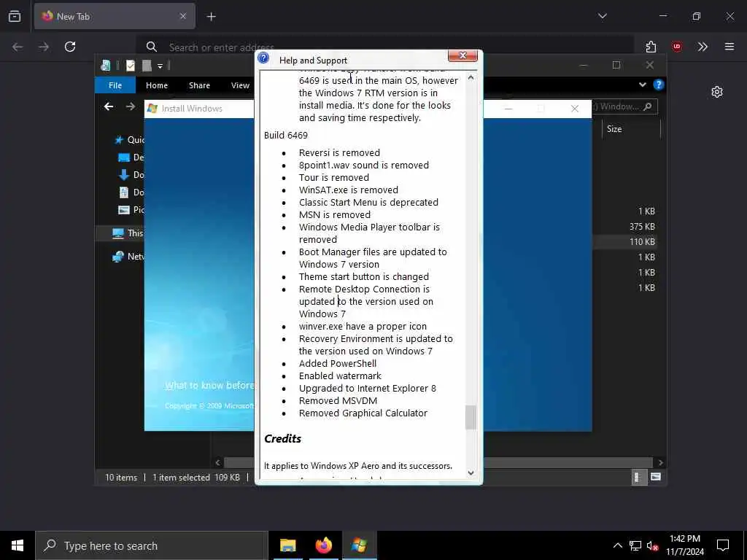This screenshot has width=747, height=560.
Task: Open the File menu in Explorer
Action: pyautogui.click(x=115, y=85)
